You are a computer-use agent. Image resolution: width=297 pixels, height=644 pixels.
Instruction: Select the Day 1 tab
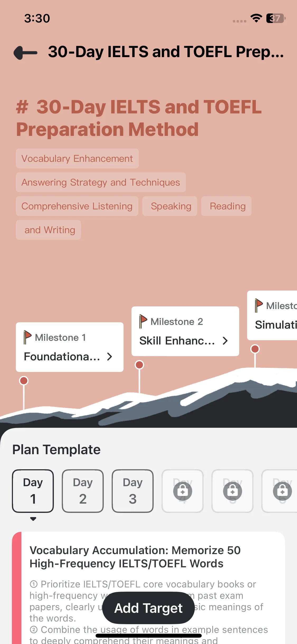coord(33,491)
